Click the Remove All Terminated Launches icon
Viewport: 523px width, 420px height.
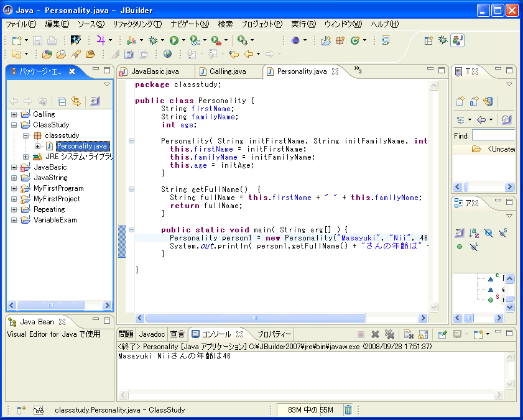pyautogui.click(x=389, y=334)
